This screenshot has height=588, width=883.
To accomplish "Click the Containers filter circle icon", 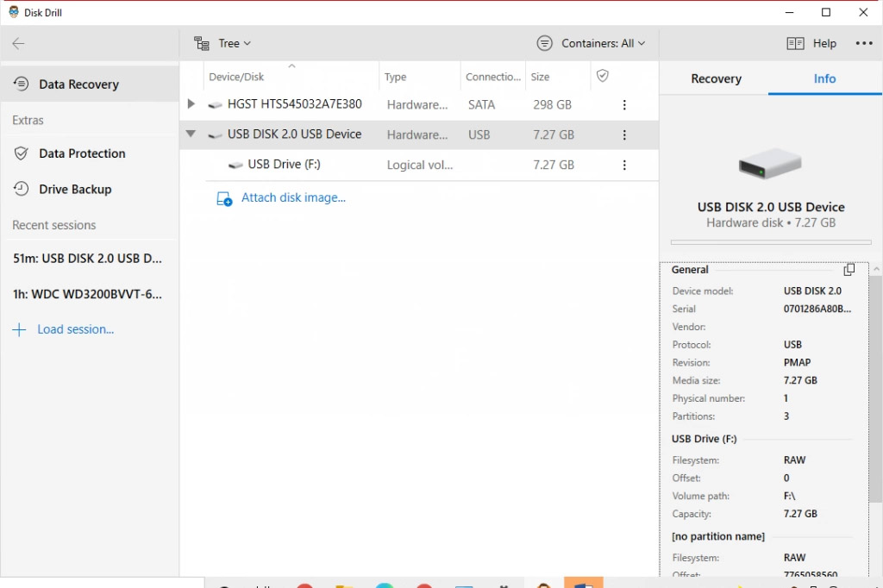I will [545, 43].
